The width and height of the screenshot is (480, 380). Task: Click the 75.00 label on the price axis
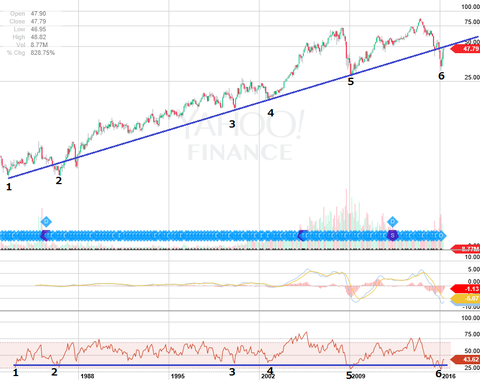pyautogui.click(x=472, y=22)
